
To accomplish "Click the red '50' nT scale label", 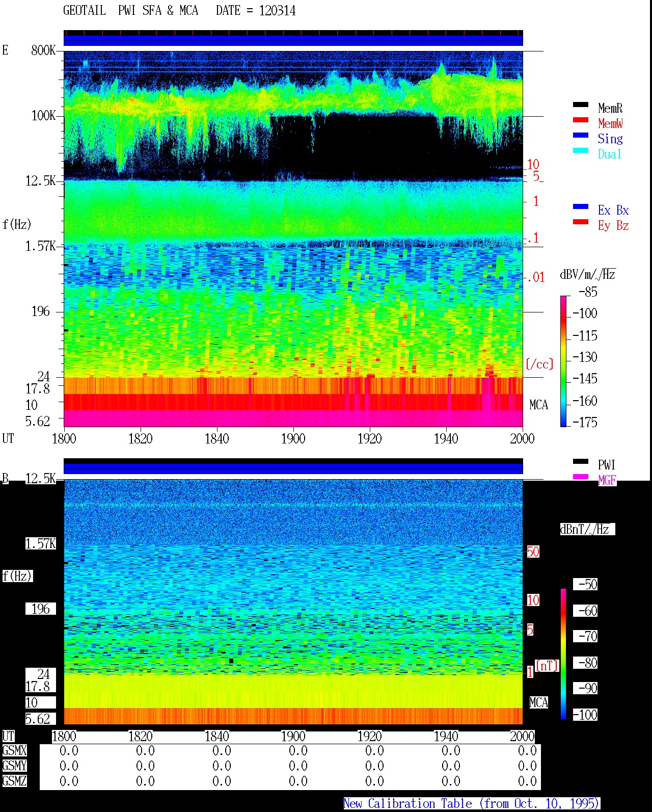I will coord(533,552).
